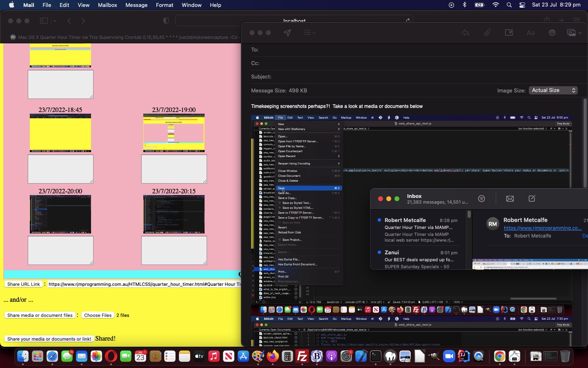Screen dimensions: 588x368
Task: Click Share your media or documents or link!
Action: [x=49, y=339]
